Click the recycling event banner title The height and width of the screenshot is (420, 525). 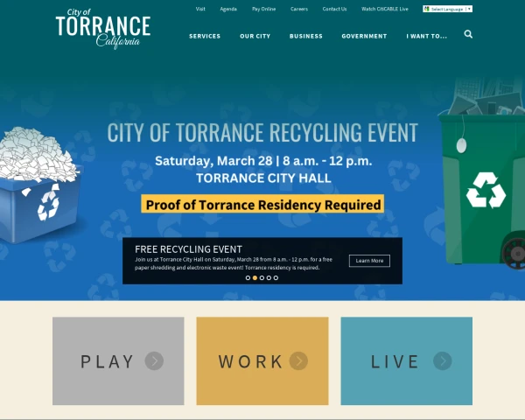coord(262,132)
